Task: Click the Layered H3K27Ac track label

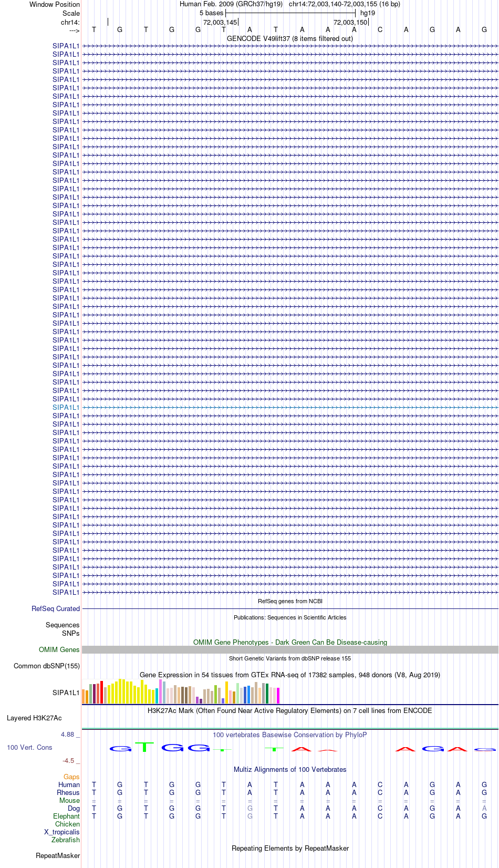Action: (x=34, y=718)
